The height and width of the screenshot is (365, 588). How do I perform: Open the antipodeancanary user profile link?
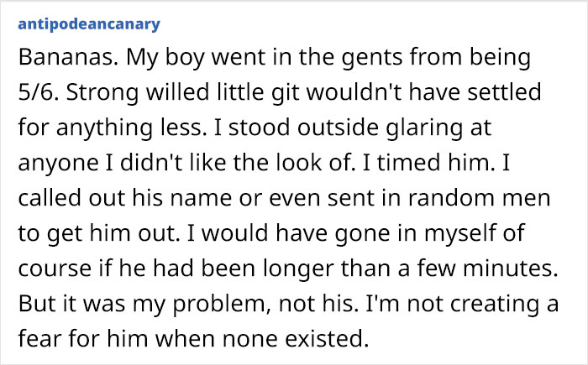coord(89,24)
